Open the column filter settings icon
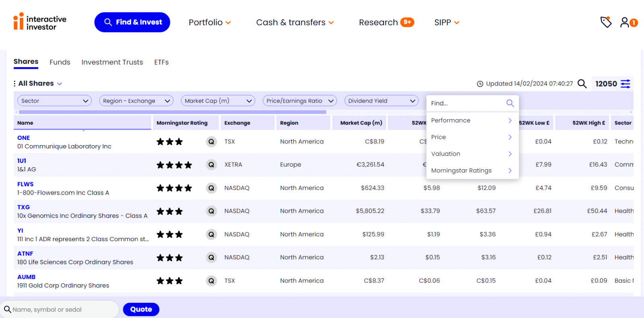 click(x=625, y=84)
